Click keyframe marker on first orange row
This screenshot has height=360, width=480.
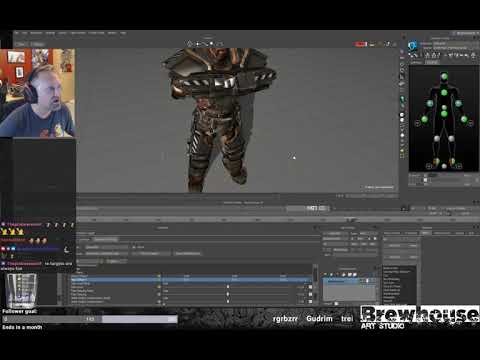pos(228,287)
